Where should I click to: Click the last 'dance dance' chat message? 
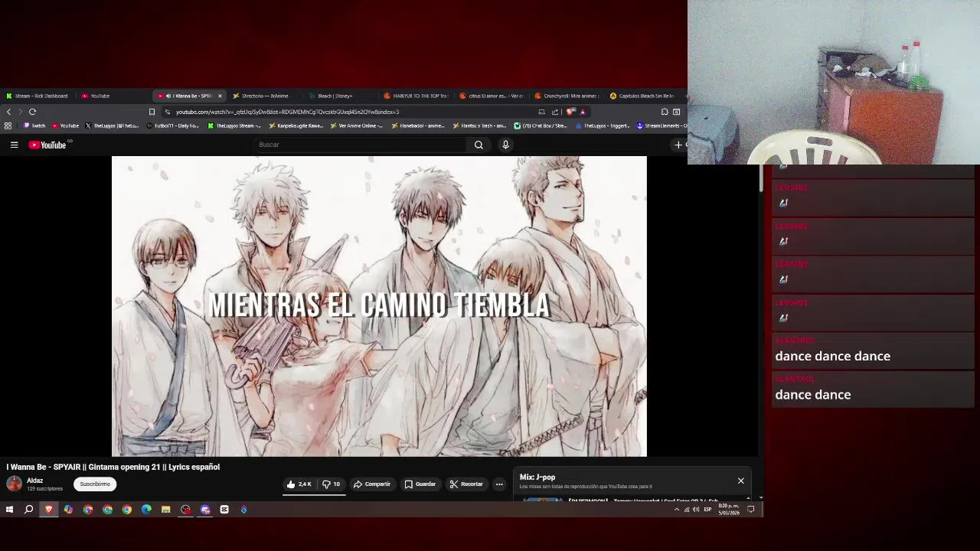point(813,395)
